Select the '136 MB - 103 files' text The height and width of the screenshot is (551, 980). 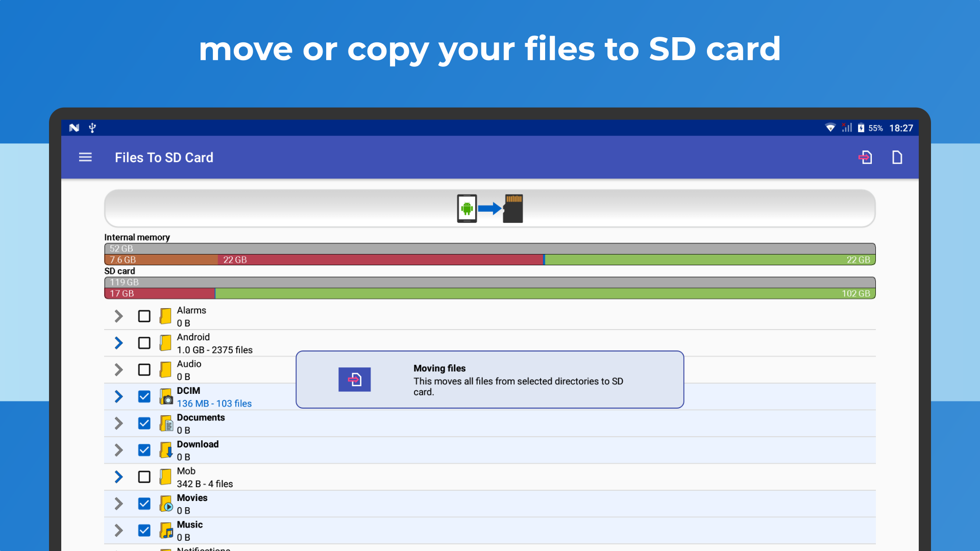tap(214, 404)
